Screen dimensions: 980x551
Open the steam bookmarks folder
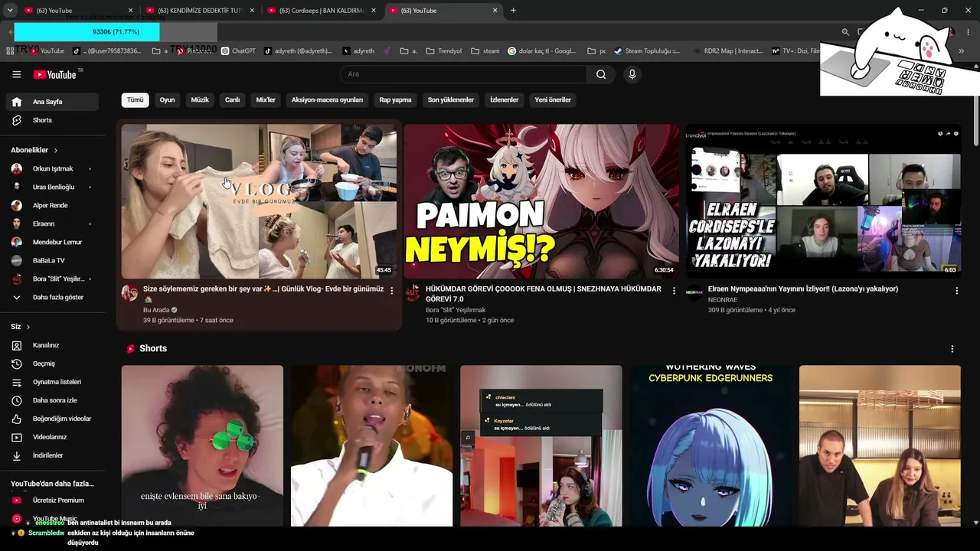point(485,51)
